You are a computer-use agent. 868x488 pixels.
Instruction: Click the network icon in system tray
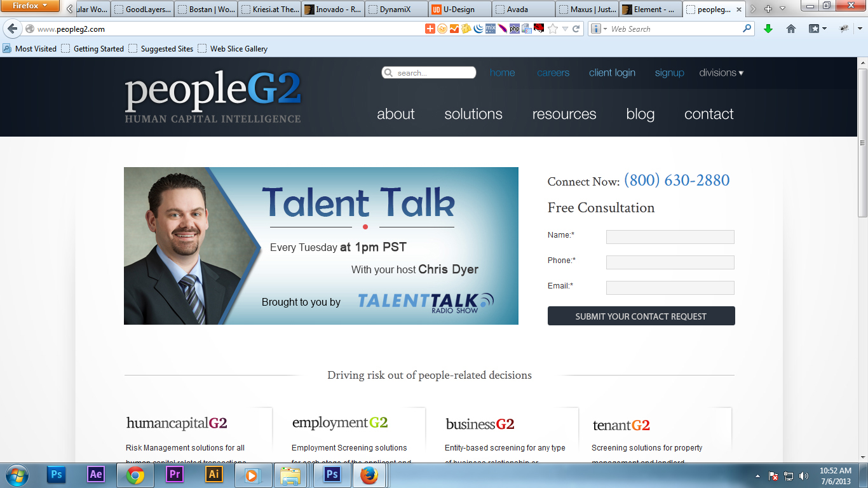tap(789, 476)
